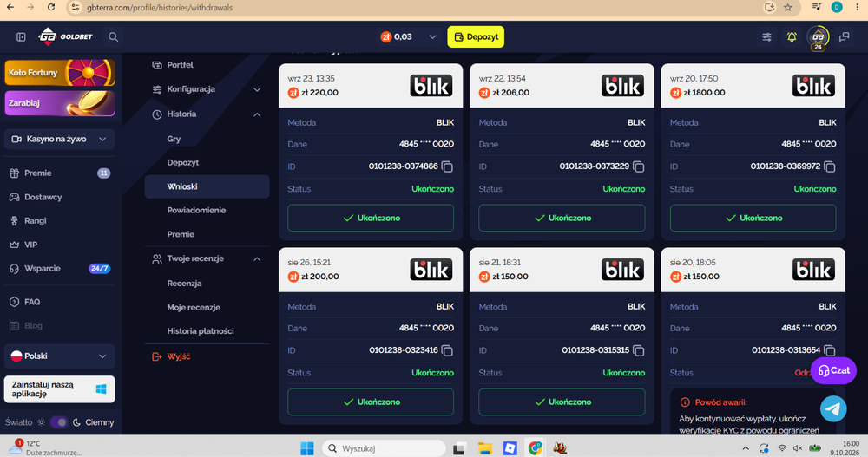Bookmark this page with star icon

(788, 7)
